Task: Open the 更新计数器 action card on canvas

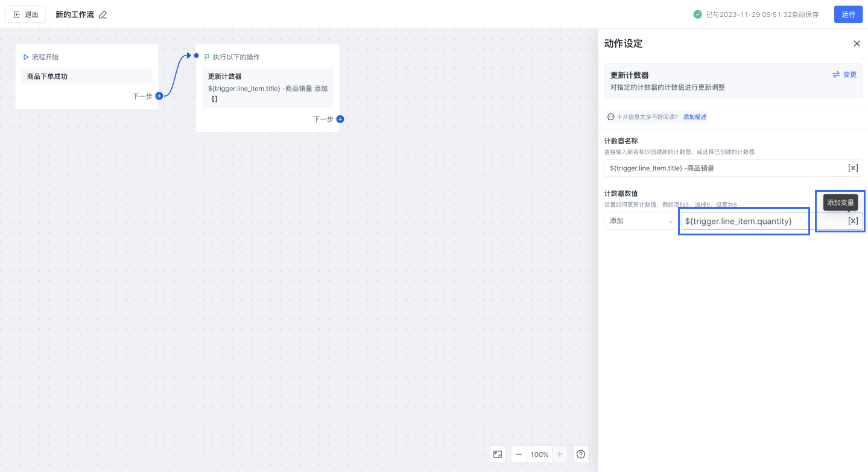Action: 268,88
